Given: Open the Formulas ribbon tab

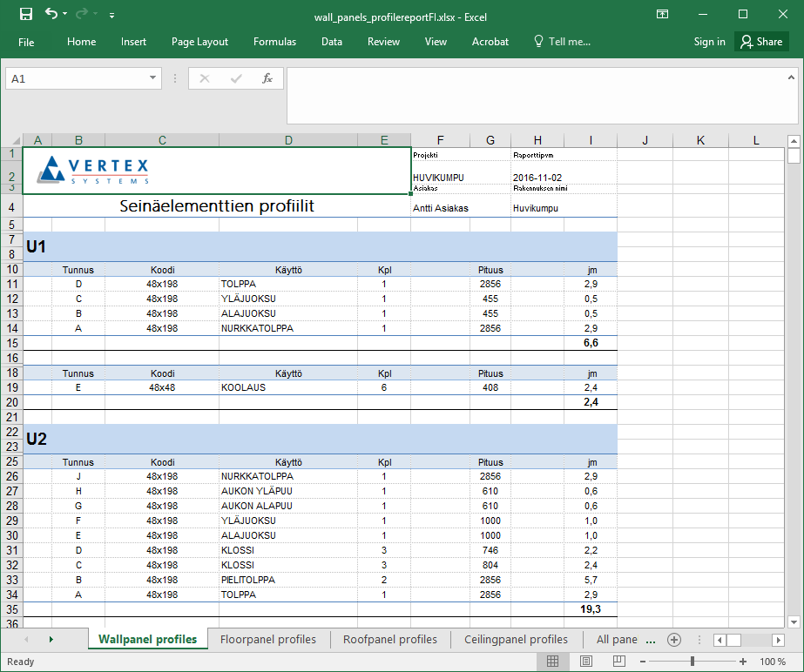Looking at the screenshot, I should [274, 42].
